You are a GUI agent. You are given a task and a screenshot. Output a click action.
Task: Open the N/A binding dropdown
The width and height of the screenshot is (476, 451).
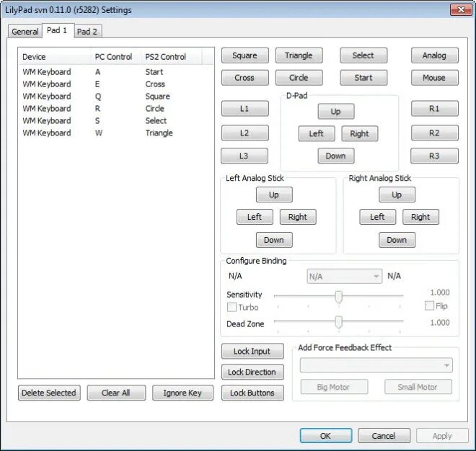(344, 277)
